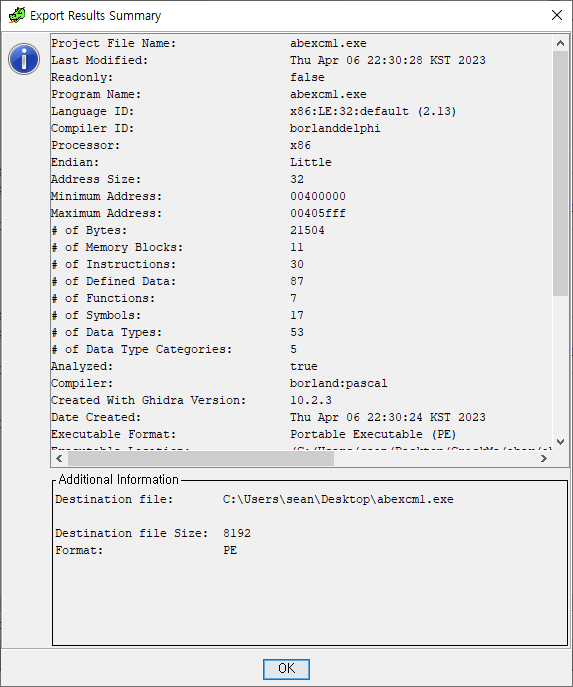Click the horizontal scrollbar thumb

[x=201, y=458]
